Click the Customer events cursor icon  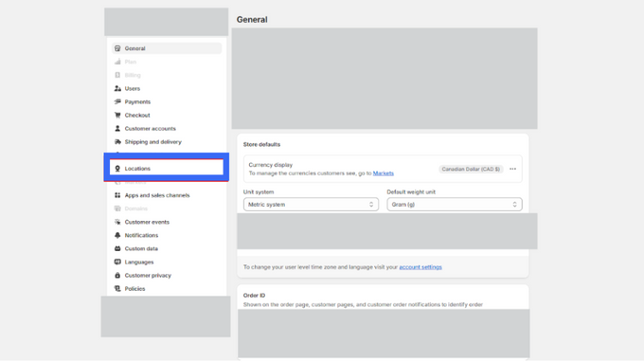[117, 222]
